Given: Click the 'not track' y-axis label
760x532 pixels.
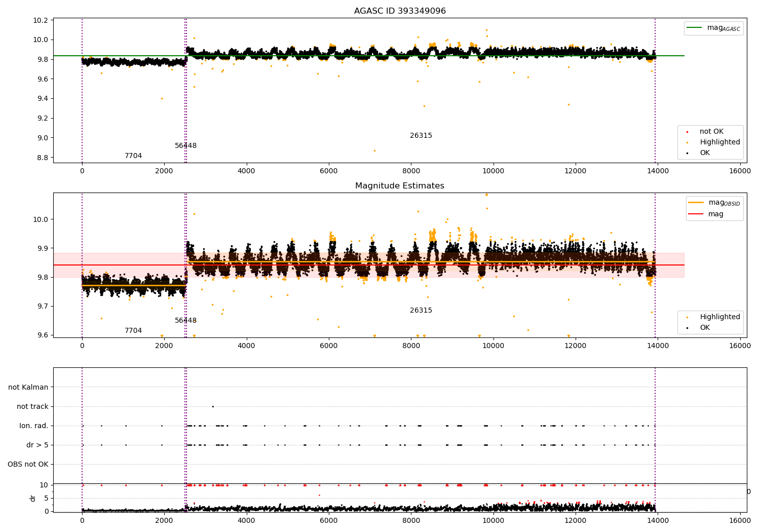Looking at the screenshot, I should 32,407.
